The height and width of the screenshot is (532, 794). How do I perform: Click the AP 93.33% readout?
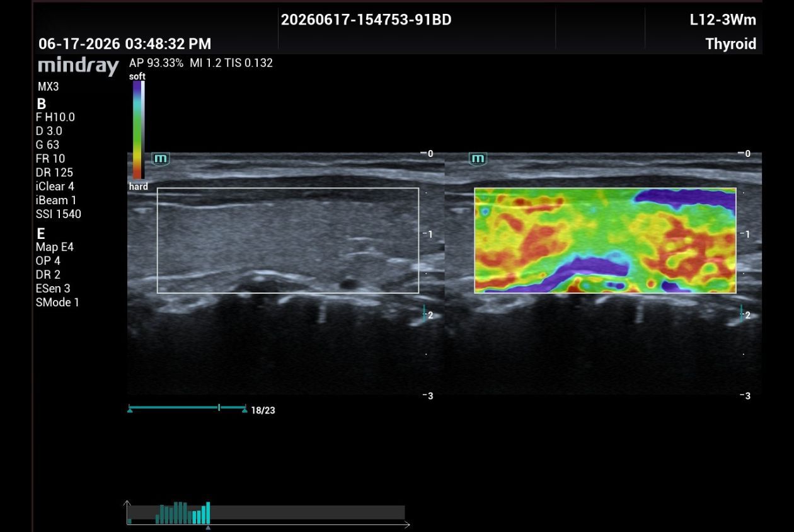156,63
